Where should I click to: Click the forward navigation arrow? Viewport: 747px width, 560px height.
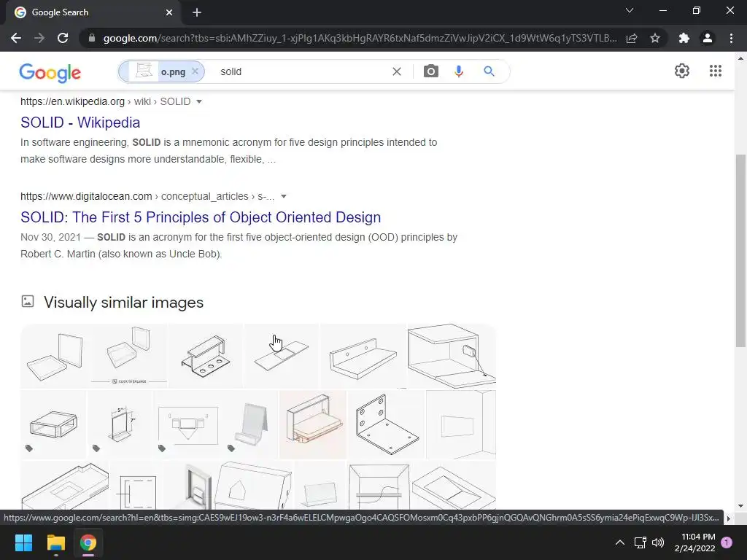(x=39, y=38)
